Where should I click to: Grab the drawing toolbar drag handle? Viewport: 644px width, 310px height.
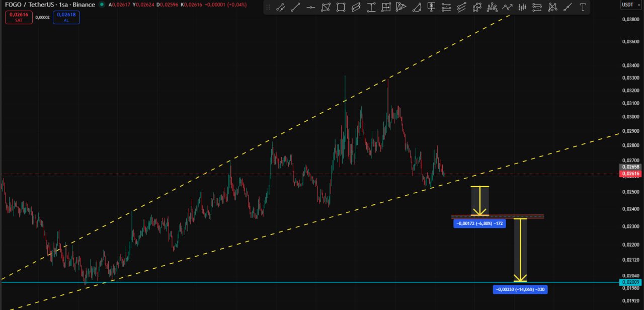pos(268,7)
